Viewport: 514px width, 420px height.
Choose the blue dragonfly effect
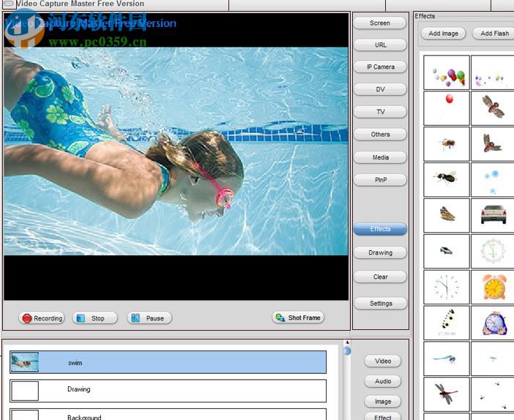pyautogui.click(x=447, y=359)
